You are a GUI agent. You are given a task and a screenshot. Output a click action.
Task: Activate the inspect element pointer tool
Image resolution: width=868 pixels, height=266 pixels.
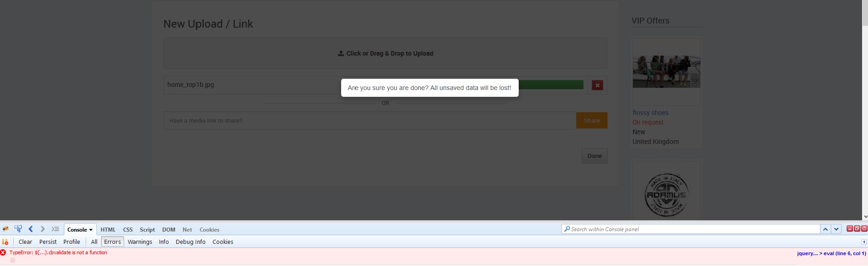[18, 229]
